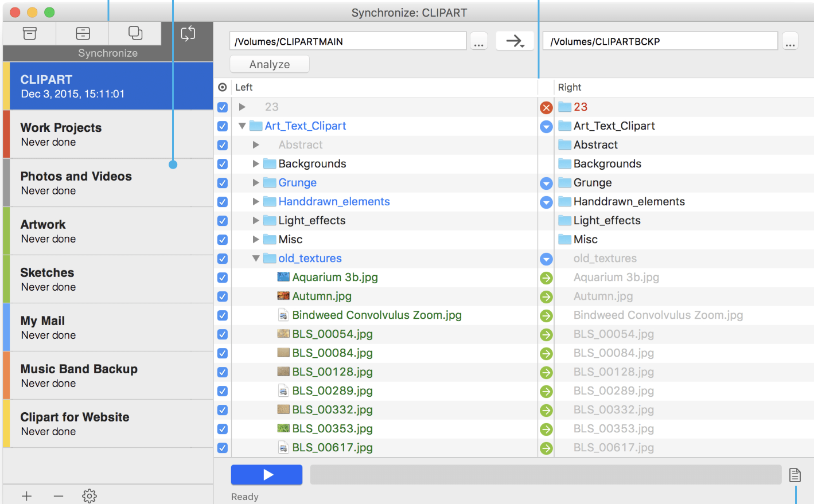Open settings gear in the sidebar
The image size is (814, 504).
click(x=89, y=495)
